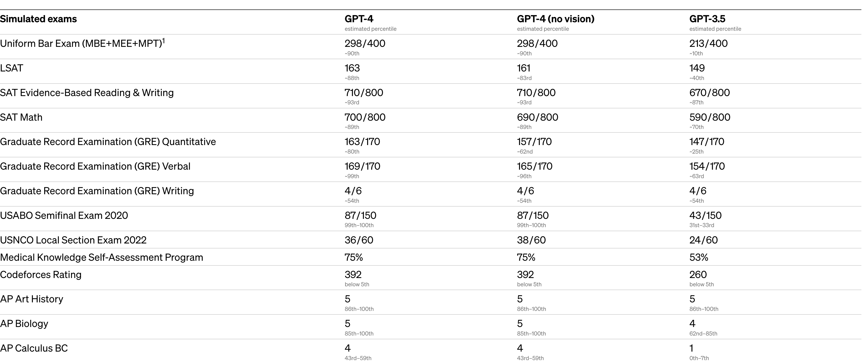Click the "AP Calculus BC" row label

click(x=34, y=348)
